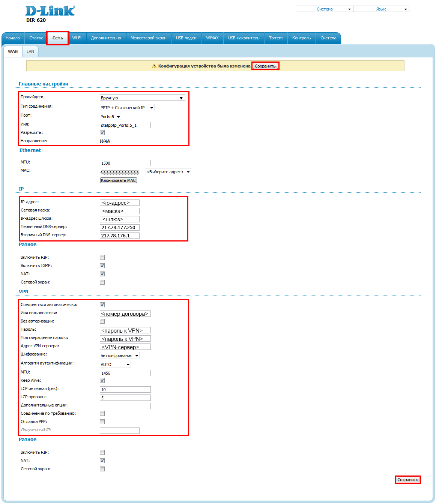Open the Шифрование dropdown
The height and width of the screenshot is (504, 436).
[x=119, y=355]
